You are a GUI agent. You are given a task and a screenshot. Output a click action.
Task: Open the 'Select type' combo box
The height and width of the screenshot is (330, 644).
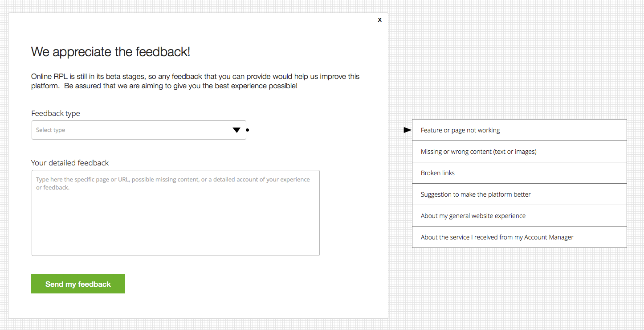(x=134, y=130)
